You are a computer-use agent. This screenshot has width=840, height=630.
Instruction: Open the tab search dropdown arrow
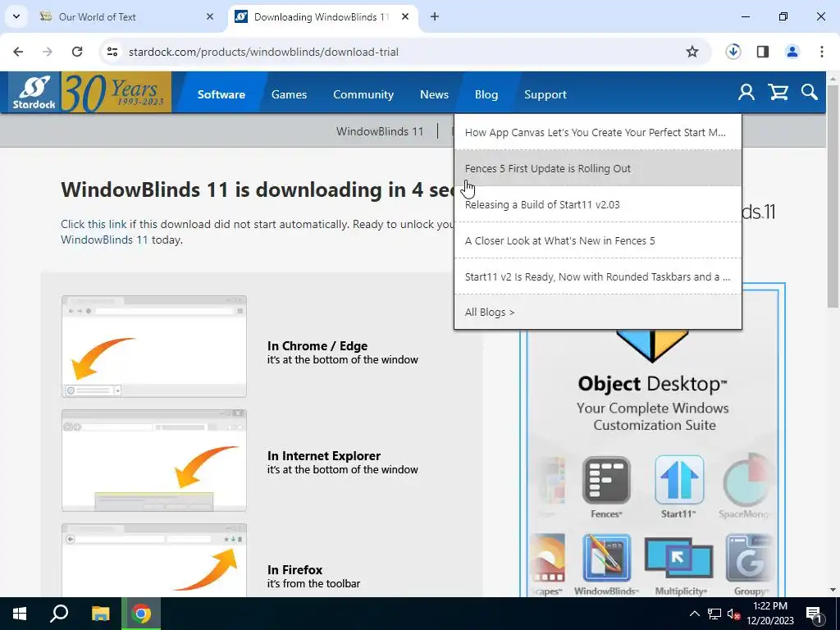pyautogui.click(x=16, y=16)
